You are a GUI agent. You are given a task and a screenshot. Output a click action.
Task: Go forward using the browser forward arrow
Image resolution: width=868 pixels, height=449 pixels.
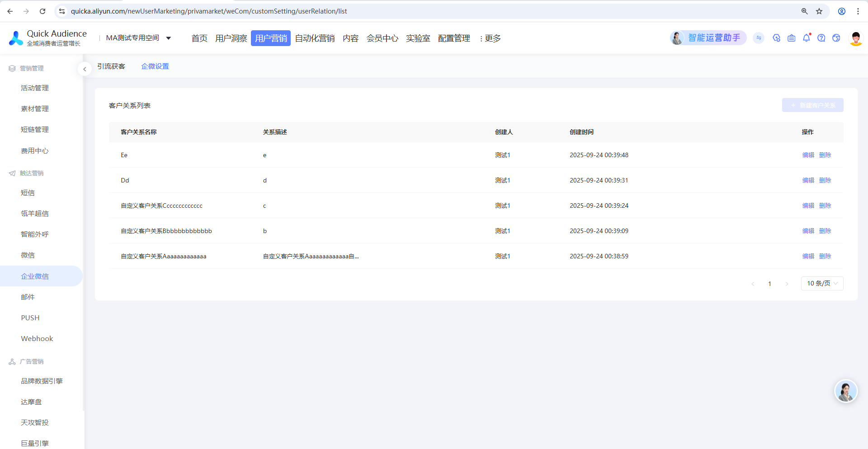26,11
